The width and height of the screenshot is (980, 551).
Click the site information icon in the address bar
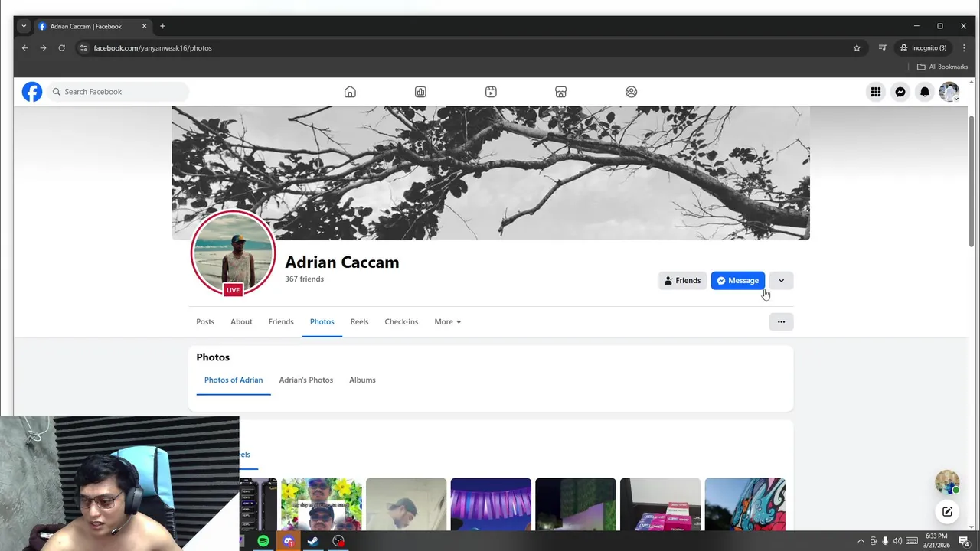click(83, 47)
